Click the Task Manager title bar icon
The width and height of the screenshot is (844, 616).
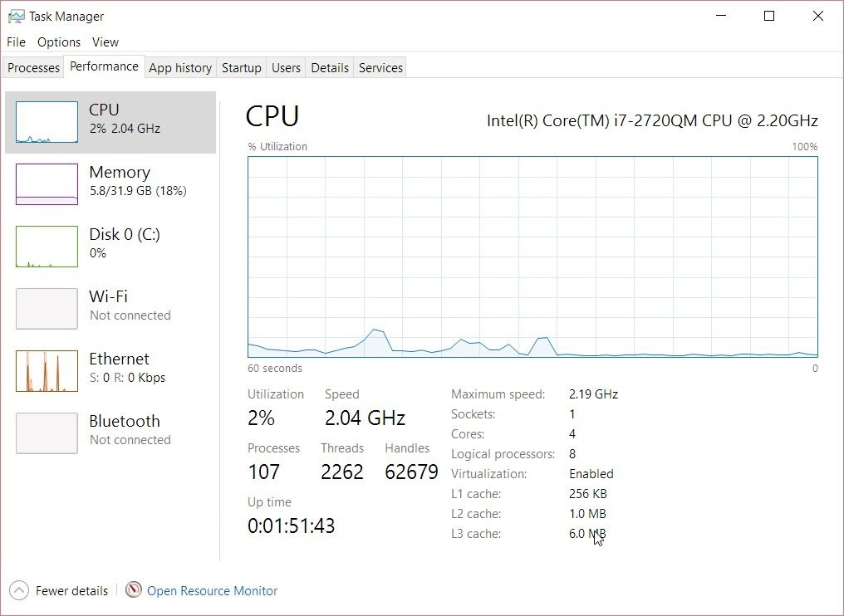pos(16,16)
